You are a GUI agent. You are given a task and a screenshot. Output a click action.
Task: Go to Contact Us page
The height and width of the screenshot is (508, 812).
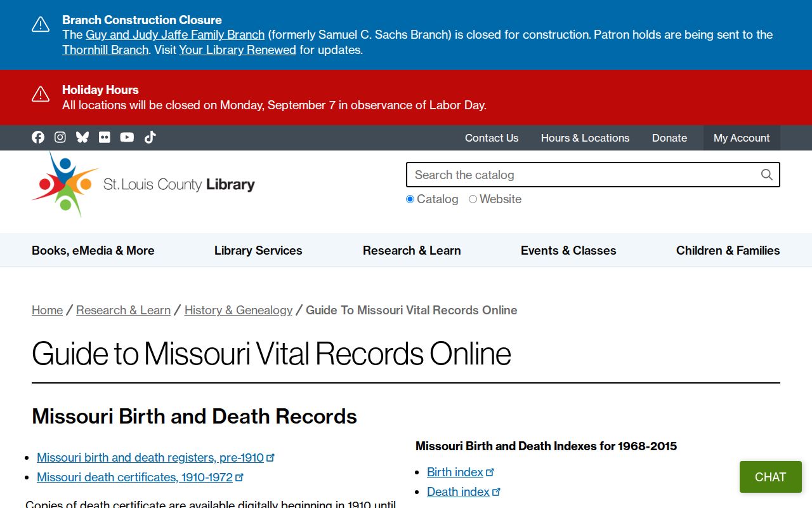click(492, 138)
